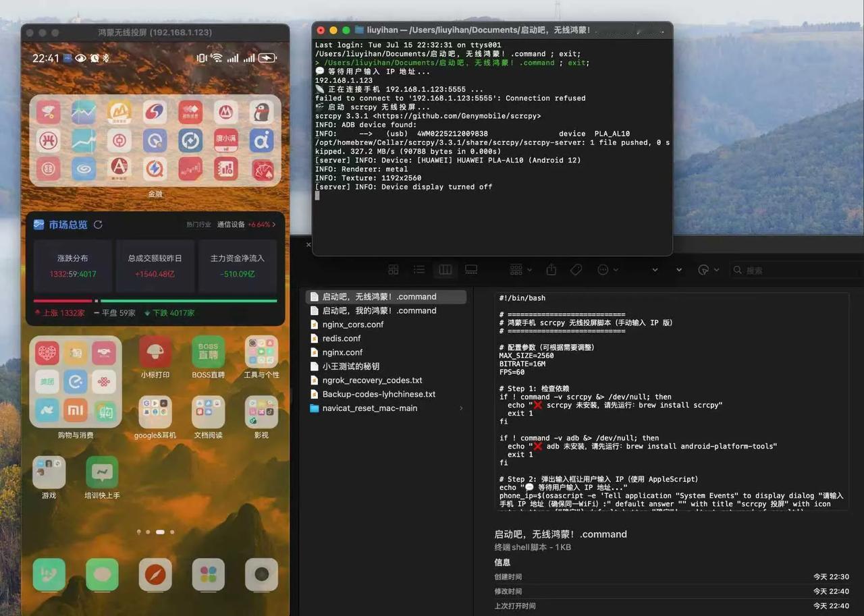Select Backup-codes-lyhchinese.txt file

[386, 394]
